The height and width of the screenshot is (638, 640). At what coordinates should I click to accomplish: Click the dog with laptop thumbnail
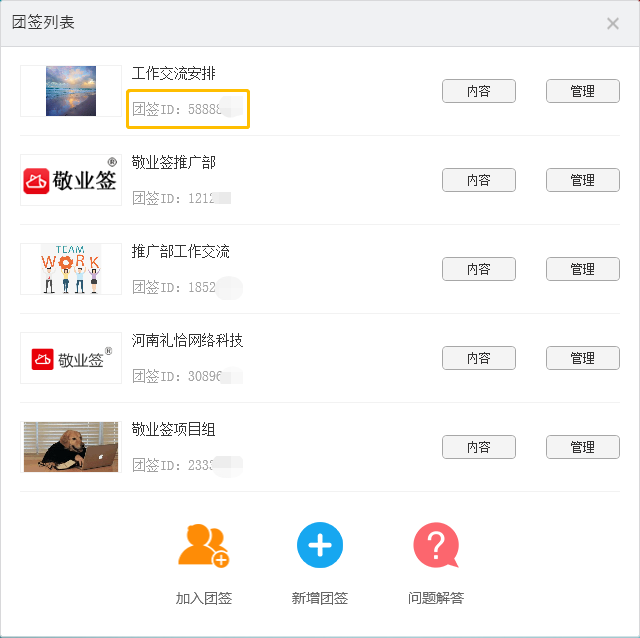(71, 447)
